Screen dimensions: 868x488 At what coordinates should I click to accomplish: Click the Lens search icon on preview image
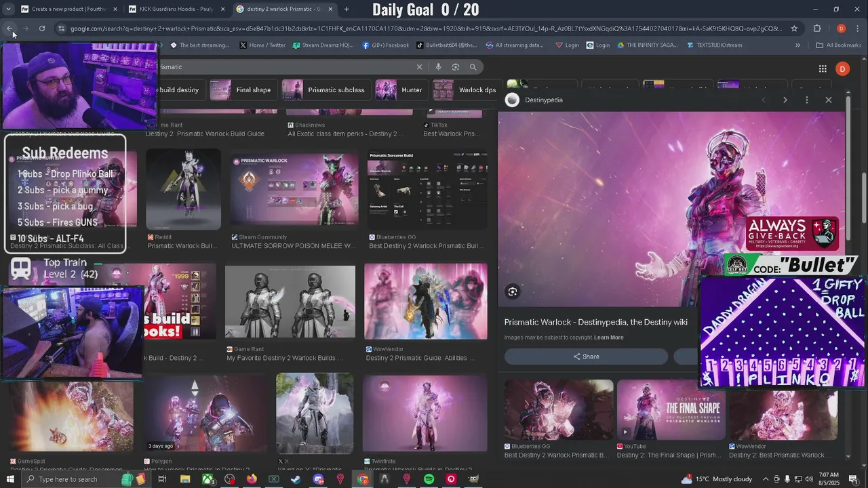tap(513, 291)
